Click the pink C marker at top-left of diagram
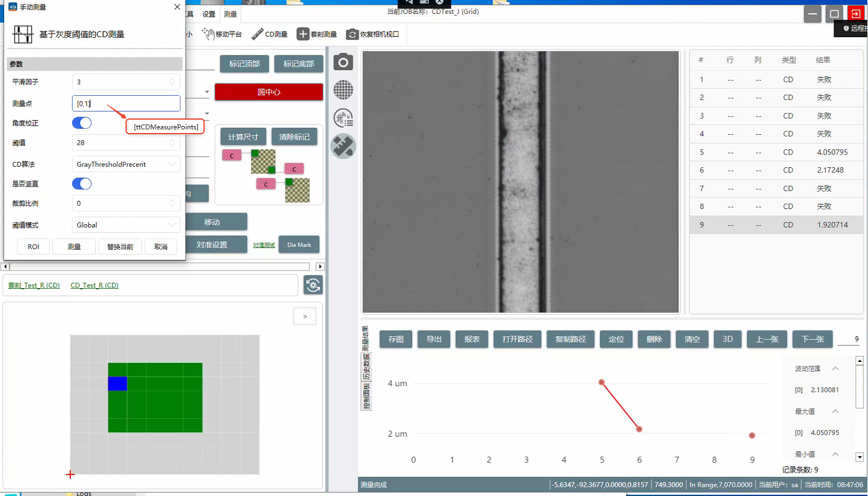The width and height of the screenshot is (868, 496). [231, 156]
